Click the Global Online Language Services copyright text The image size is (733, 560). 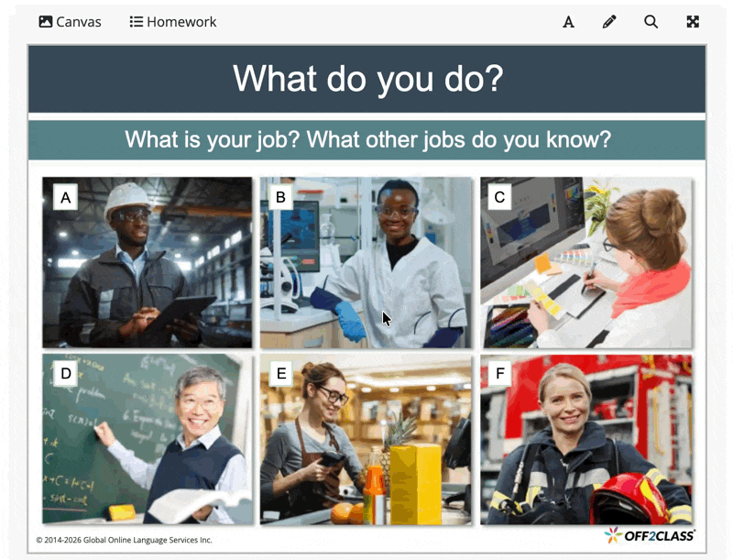(124, 540)
